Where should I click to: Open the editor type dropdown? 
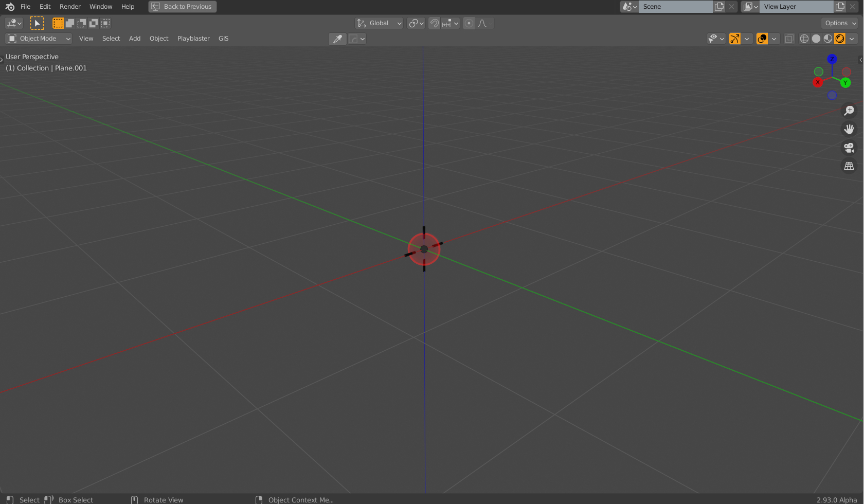(x=14, y=23)
